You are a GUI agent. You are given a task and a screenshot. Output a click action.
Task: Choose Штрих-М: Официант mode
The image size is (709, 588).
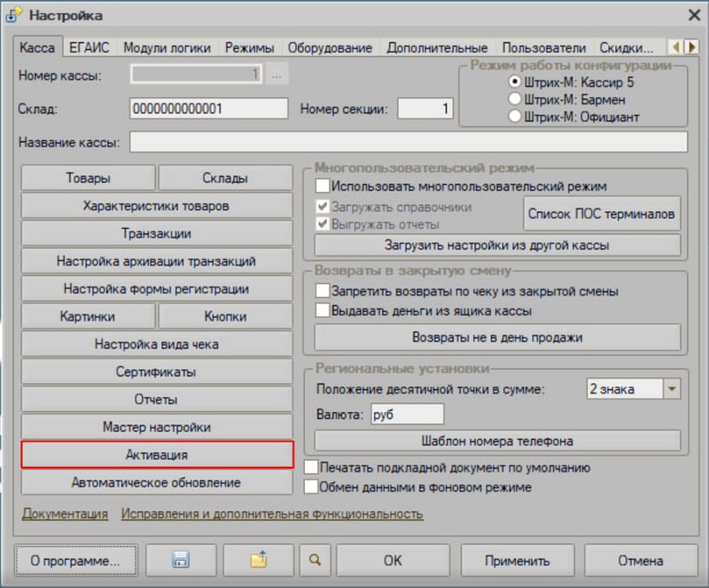[514, 116]
